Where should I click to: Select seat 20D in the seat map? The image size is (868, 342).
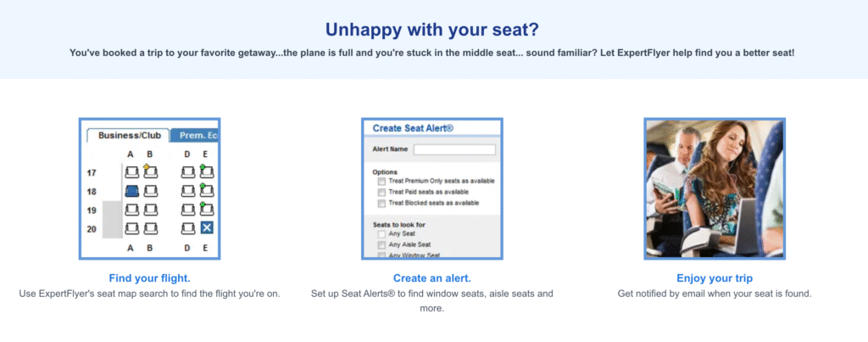[x=188, y=227]
